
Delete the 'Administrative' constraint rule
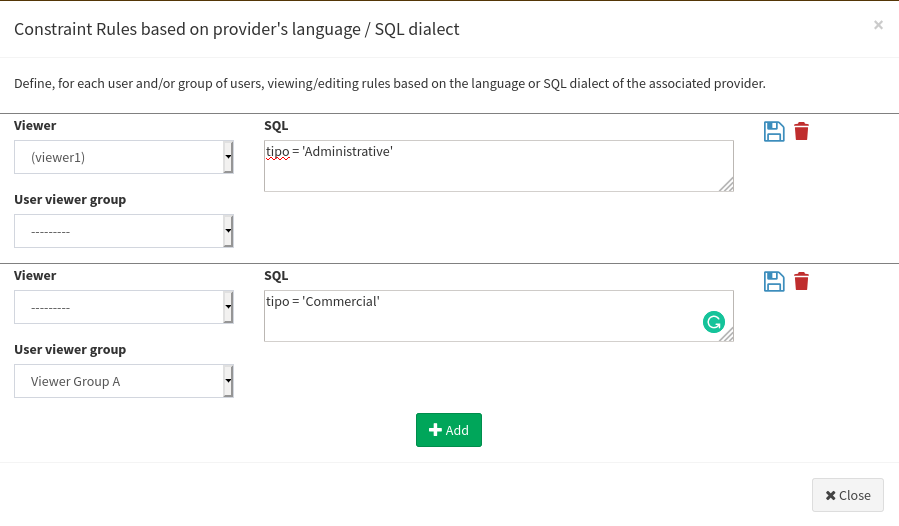802,131
